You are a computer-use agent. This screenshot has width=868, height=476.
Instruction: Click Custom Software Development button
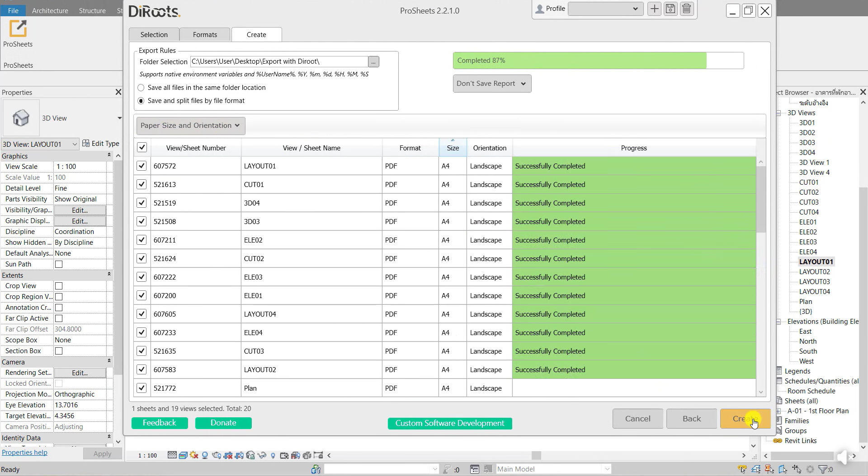(450, 423)
